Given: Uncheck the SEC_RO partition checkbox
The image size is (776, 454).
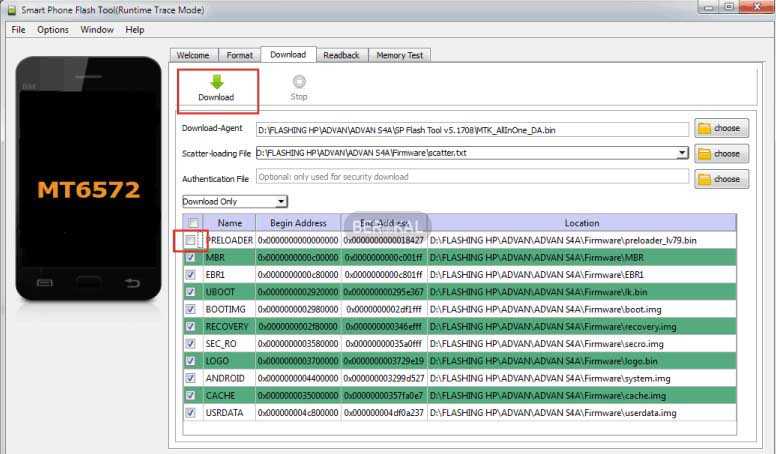Looking at the screenshot, I should pyautogui.click(x=190, y=344).
